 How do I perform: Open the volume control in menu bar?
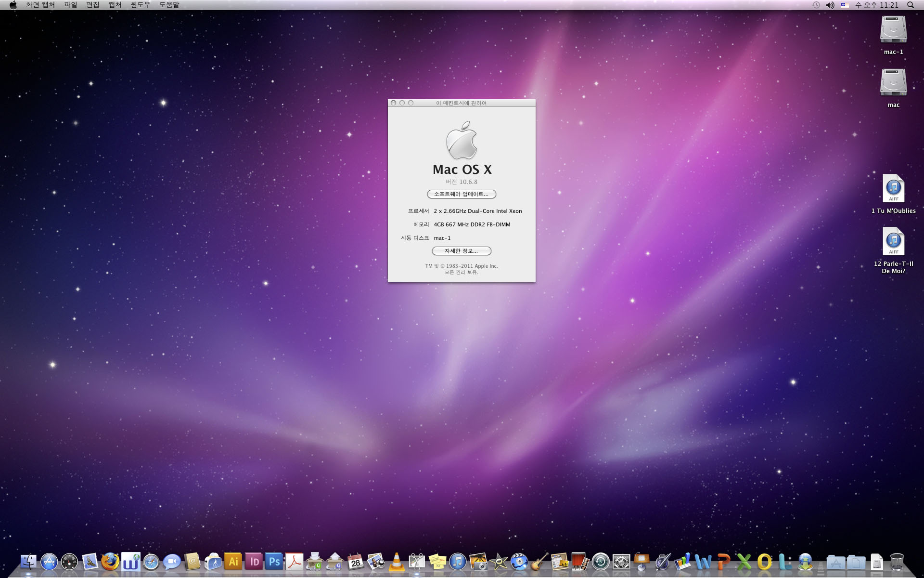(x=830, y=5)
